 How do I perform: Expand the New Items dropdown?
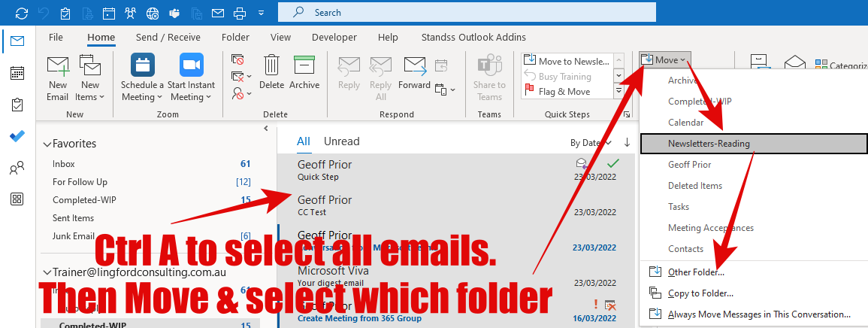pyautogui.click(x=90, y=97)
